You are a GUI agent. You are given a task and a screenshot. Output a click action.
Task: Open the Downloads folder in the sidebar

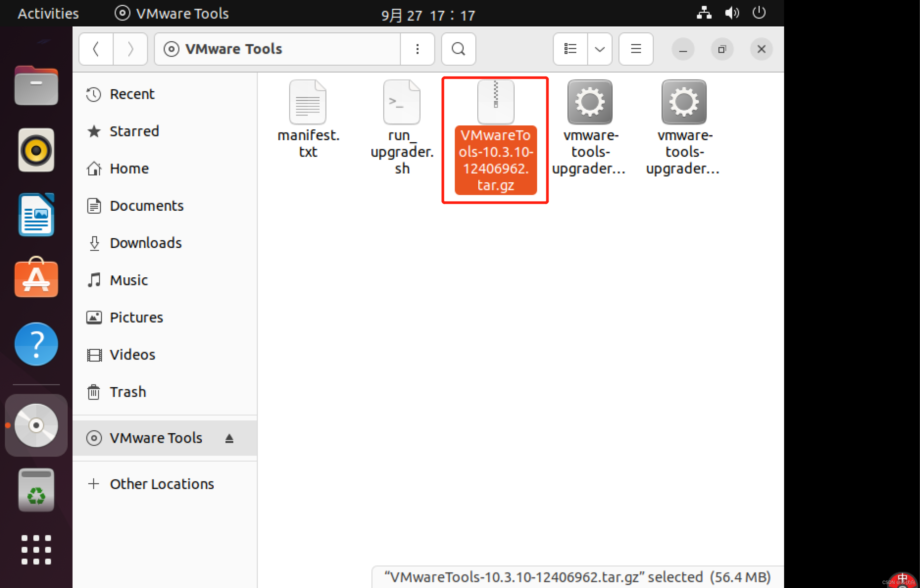[165, 243]
